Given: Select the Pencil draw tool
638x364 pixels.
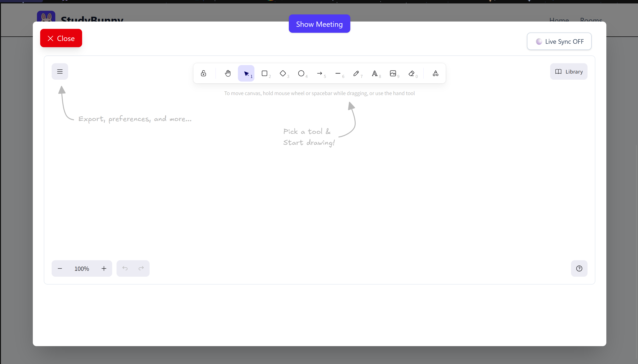Looking at the screenshot, I should (x=356, y=73).
